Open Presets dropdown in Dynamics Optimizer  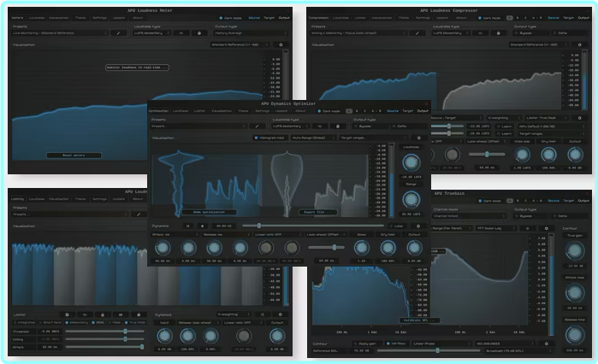[x=198, y=126]
